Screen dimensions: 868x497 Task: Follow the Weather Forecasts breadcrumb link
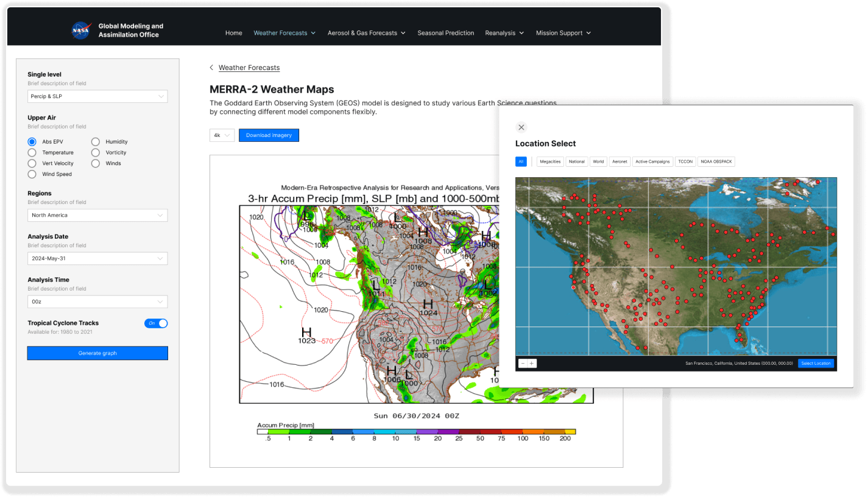pyautogui.click(x=249, y=68)
